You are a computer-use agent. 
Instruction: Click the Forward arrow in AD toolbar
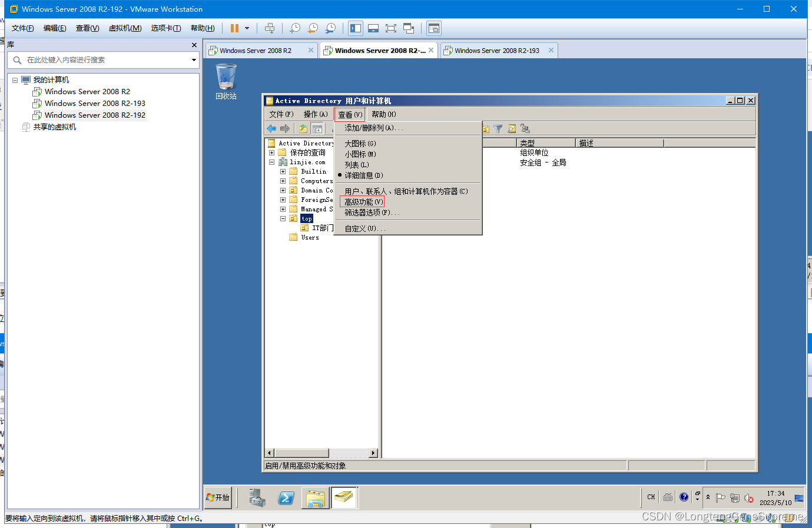(x=285, y=128)
